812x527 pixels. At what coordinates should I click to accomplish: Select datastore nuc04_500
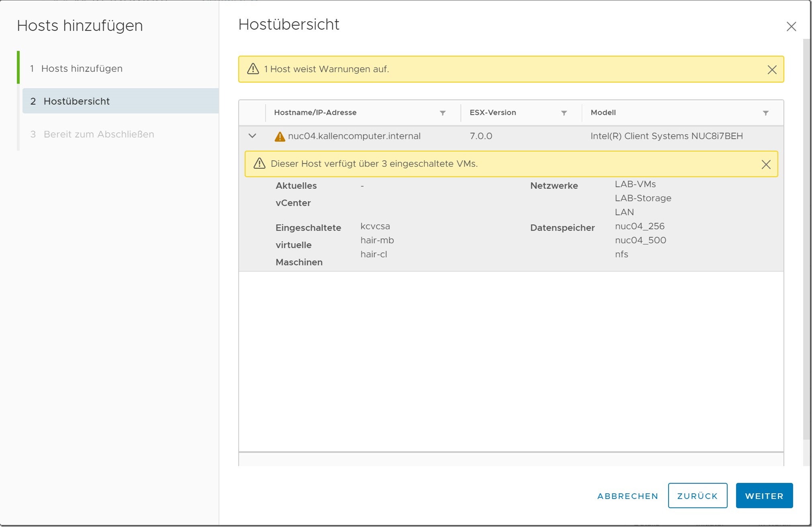pyautogui.click(x=640, y=240)
